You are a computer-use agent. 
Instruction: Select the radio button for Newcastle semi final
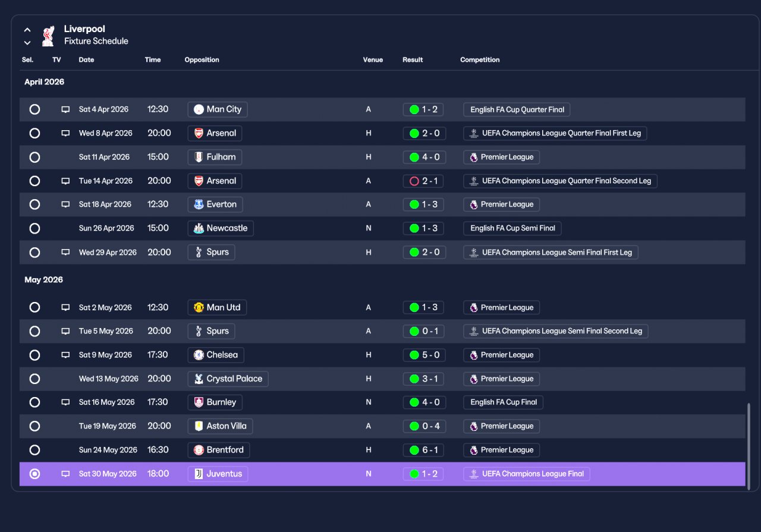(34, 228)
